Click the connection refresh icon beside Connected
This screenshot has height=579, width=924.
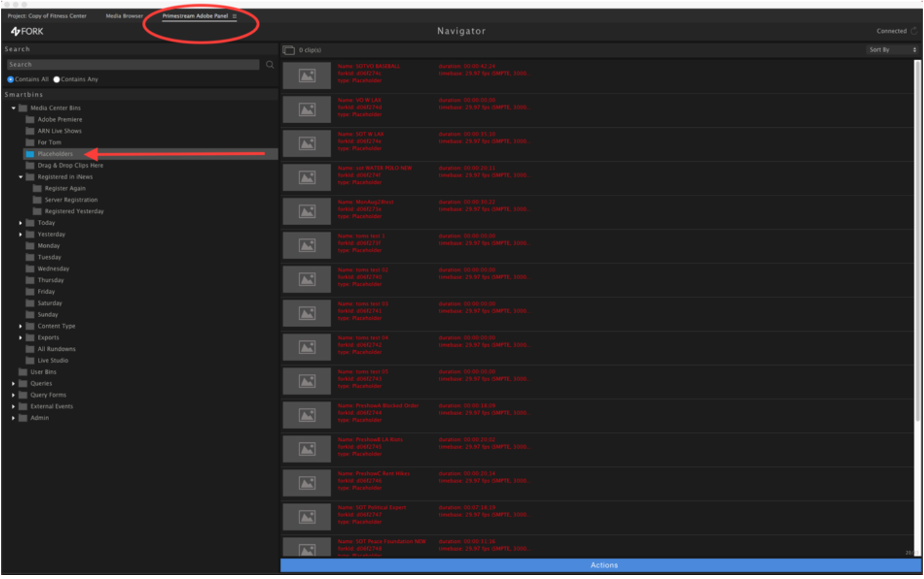pyautogui.click(x=914, y=31)
